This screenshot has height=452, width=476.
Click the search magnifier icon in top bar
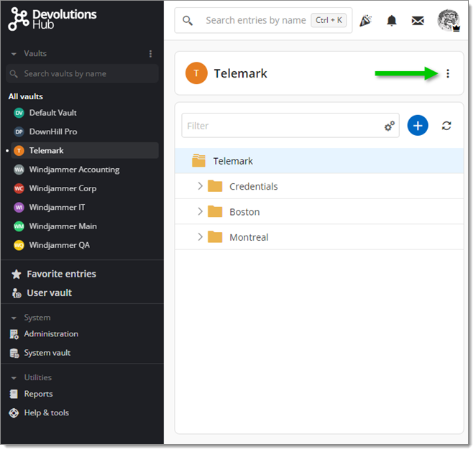pyautogui.click(x=188, y=21)
